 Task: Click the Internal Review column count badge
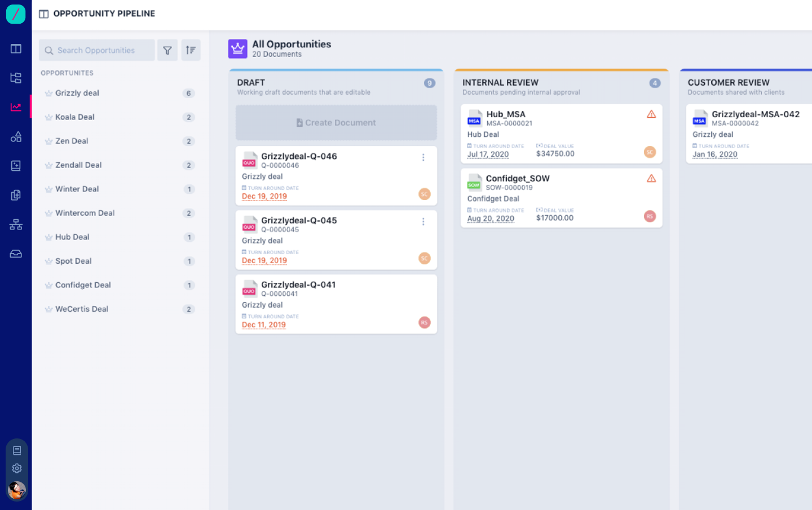[655, 83]
